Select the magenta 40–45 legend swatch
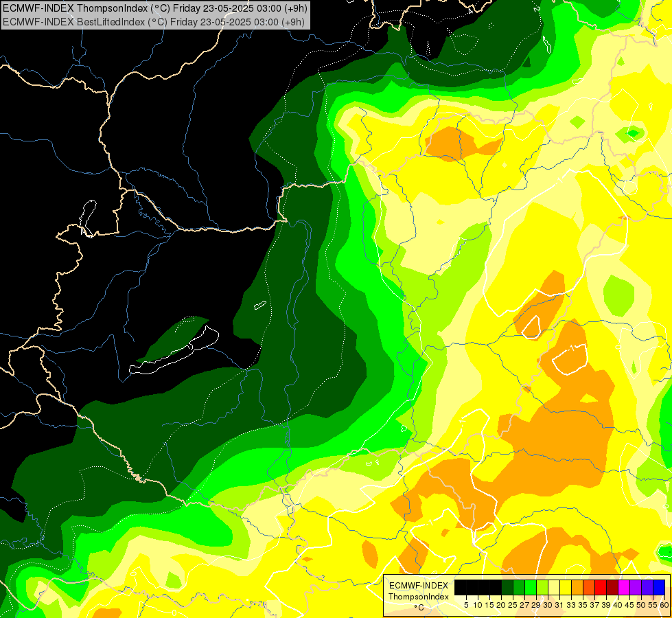672x618 pixels. pos(624,588)
